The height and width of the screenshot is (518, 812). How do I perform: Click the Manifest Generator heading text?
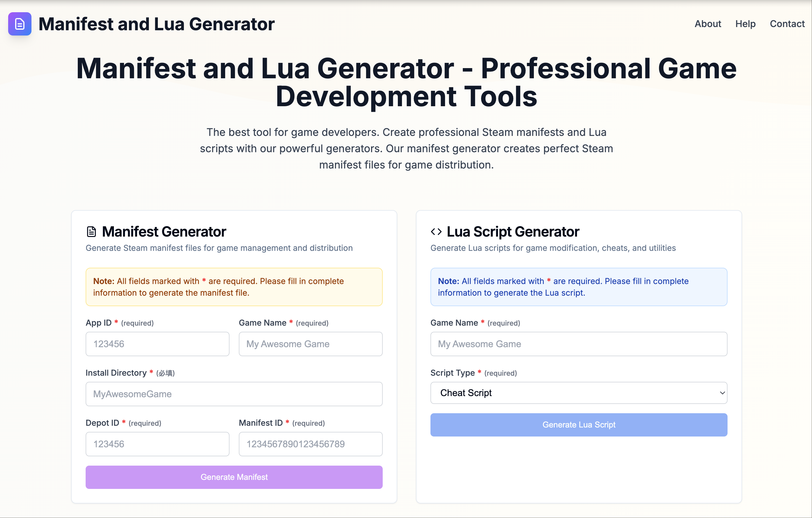click(164, 232)
